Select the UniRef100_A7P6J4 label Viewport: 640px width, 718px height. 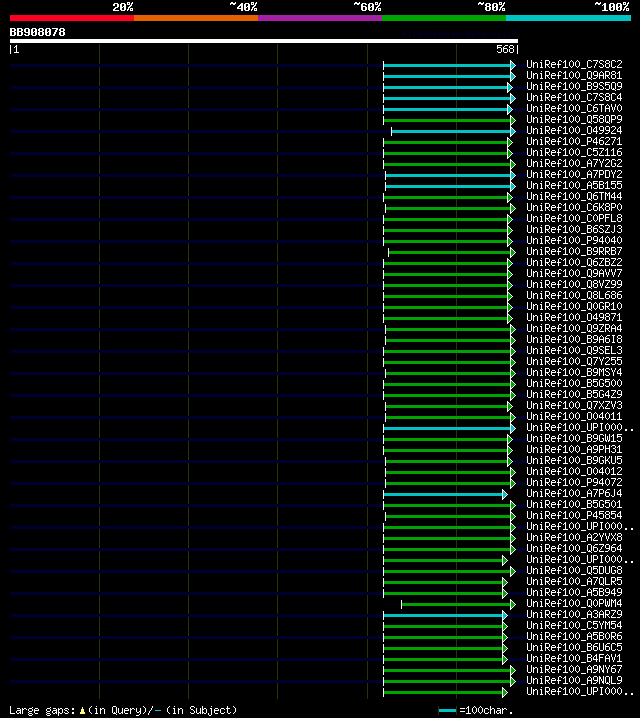tap(574, 493)
